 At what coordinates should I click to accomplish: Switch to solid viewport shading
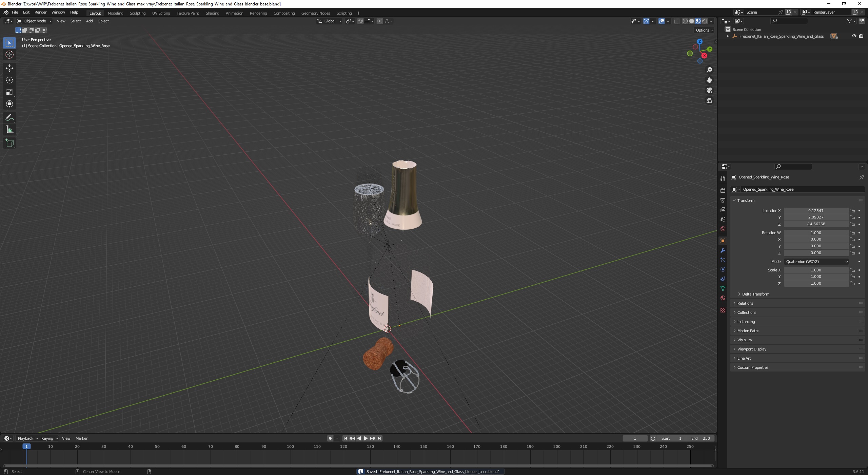[x=692, y=21]
